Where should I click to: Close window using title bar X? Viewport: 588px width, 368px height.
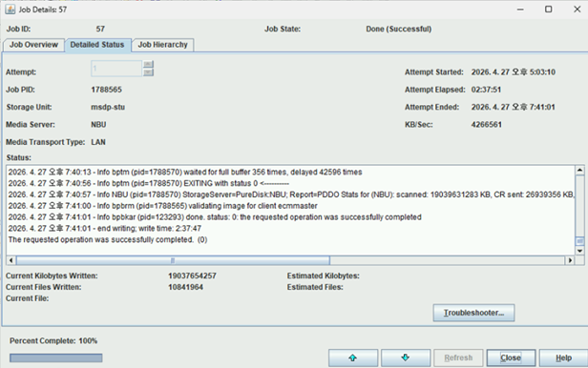pyautogui.click(x=577, y=10)
